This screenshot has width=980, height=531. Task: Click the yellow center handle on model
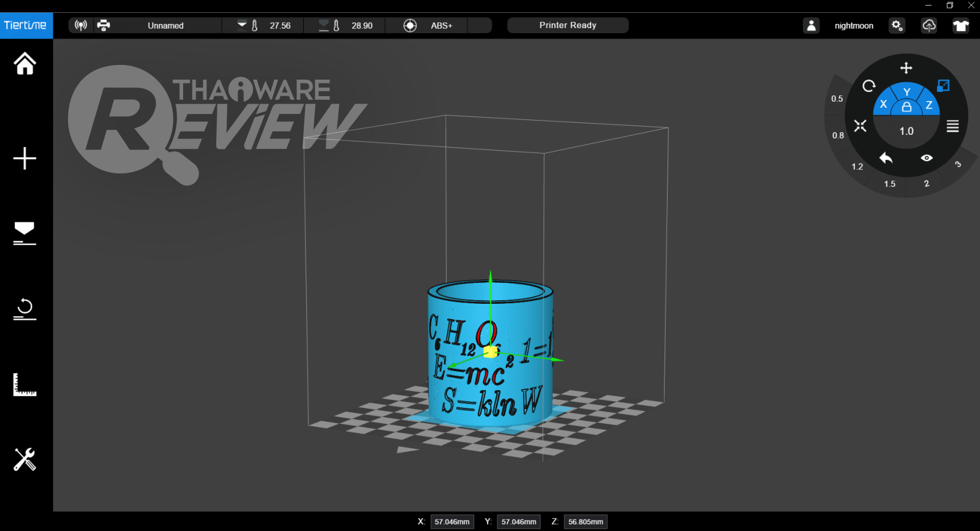(490, 352)
